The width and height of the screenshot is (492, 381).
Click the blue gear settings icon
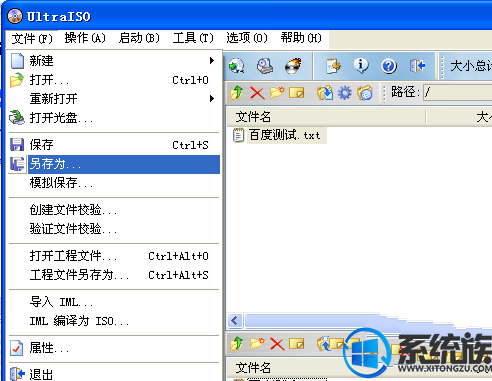[345, 93]
